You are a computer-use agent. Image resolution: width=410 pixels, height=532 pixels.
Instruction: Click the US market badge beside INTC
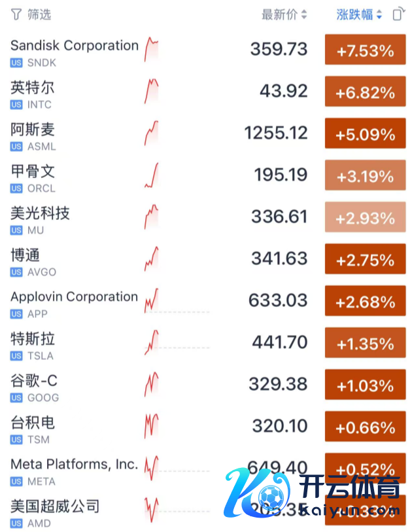[x=16, y=105]
